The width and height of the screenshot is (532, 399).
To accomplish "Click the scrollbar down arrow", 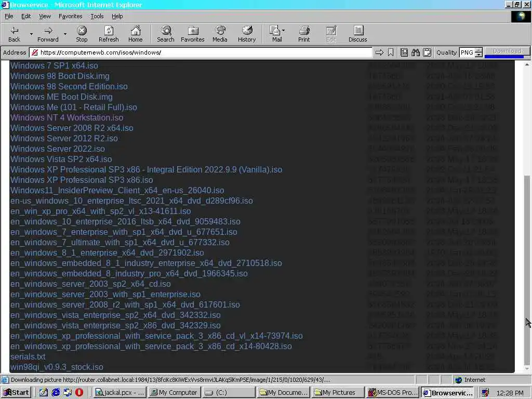I will pos(527,368).
